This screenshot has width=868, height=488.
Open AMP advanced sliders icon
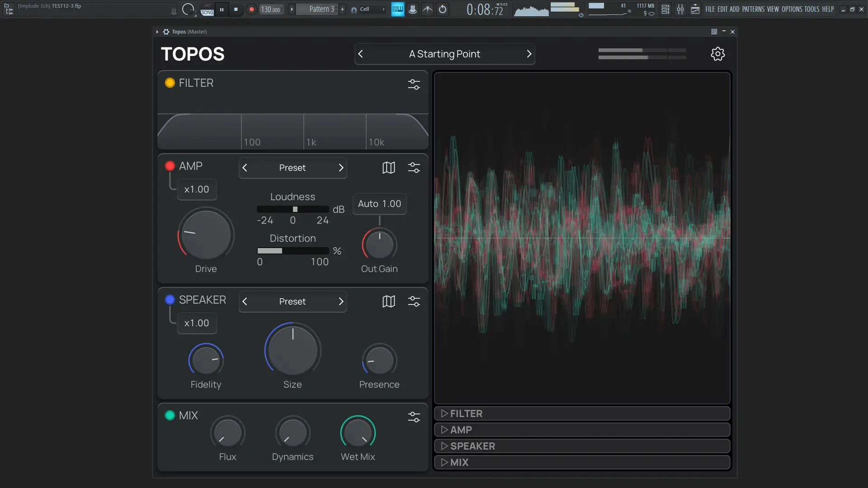(414, 168)
